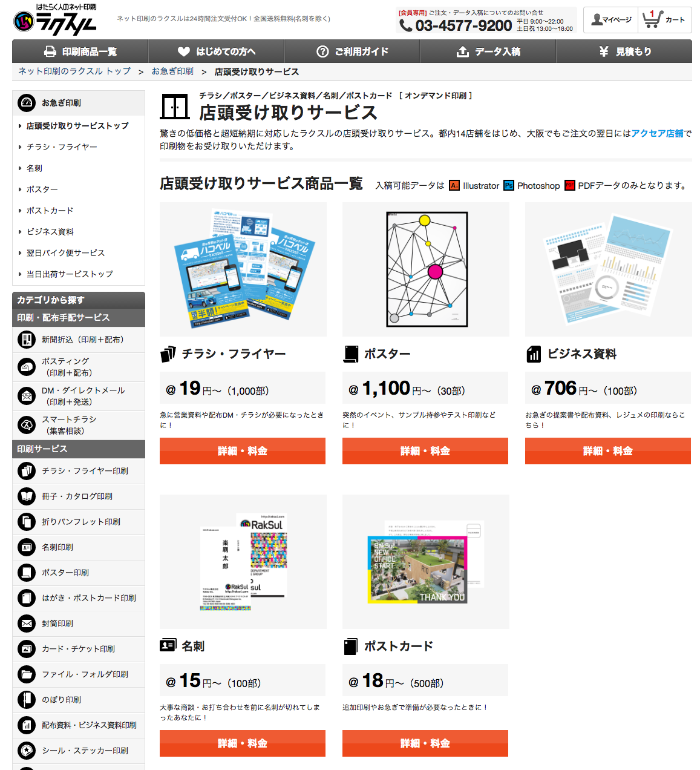The width and height of the screenshot is (700, 770).
Task: Click the ポストカード product thumbnail image
Action: (425, 562)
